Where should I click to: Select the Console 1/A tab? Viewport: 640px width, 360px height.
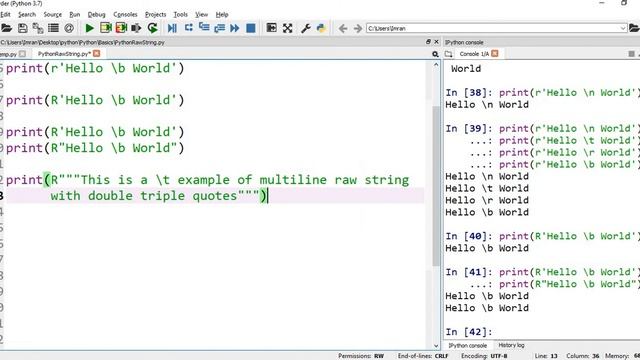point(474,54)
